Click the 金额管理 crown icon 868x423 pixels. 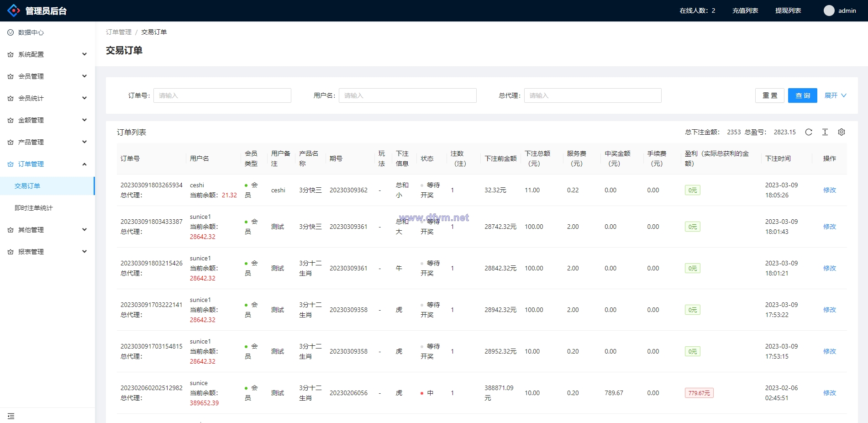coord(11,120)
